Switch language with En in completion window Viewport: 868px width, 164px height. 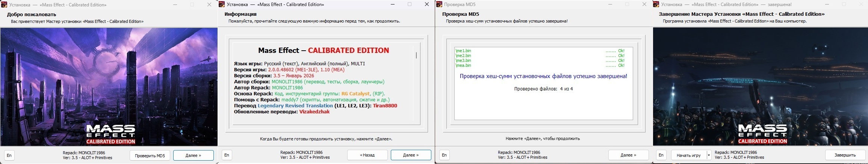661,155
